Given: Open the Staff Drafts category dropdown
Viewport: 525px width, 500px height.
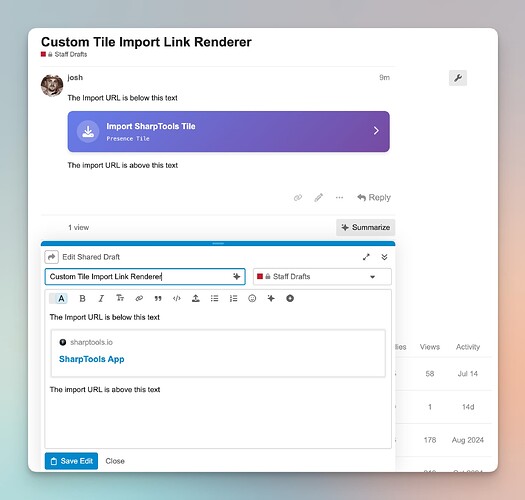Looking at the screenshot, I should point(322,277).
